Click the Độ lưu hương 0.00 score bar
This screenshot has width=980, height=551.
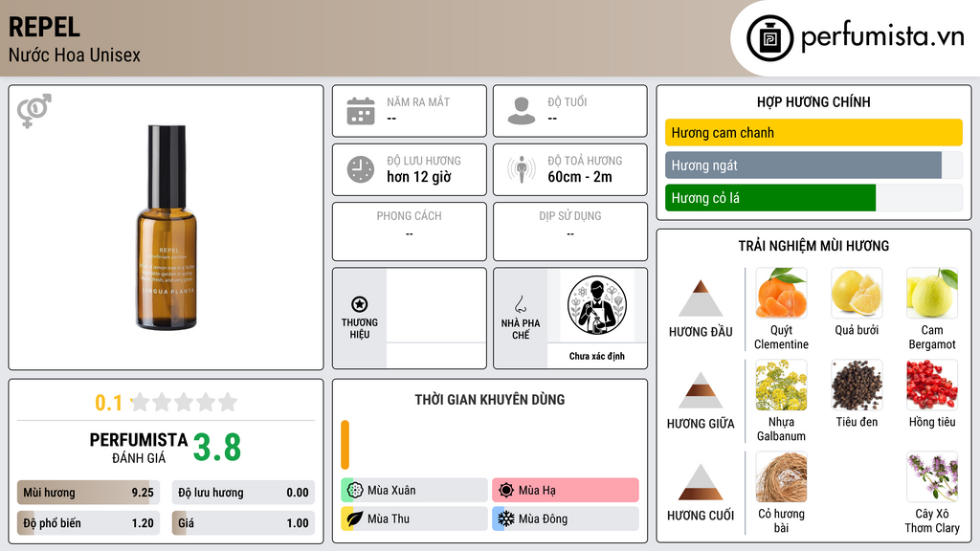point(243,493)
